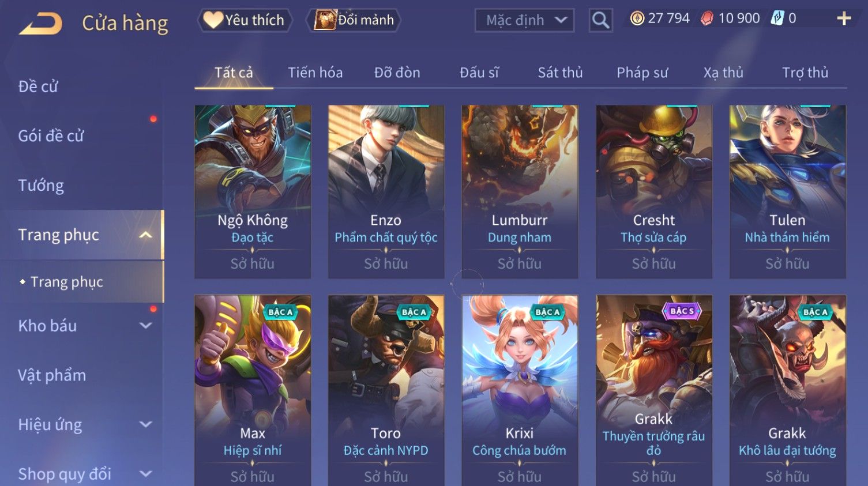Tap the red ruby currency icon
Viewport: 868px width, 486px height.
coord(707,18)
